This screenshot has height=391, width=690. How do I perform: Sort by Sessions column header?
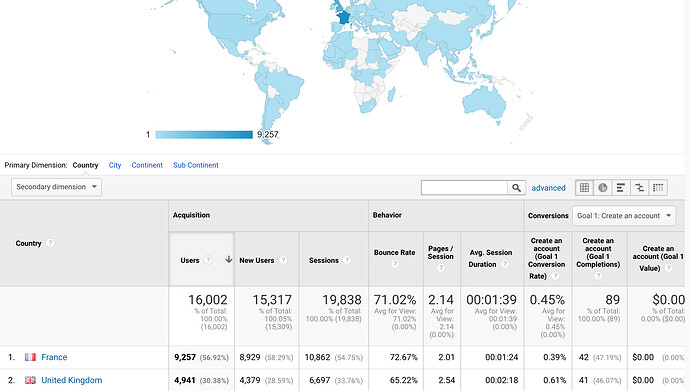(323, 260)
